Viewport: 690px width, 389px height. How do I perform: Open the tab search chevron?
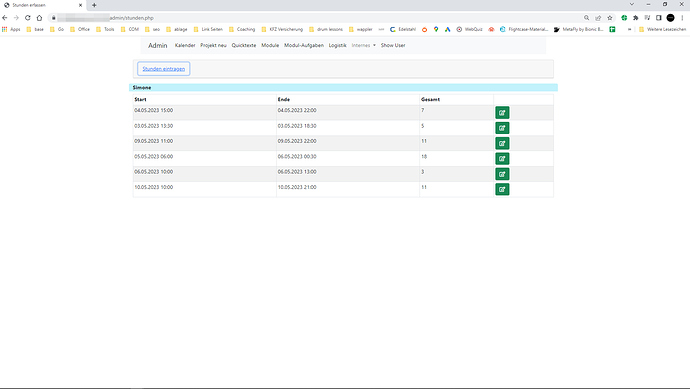point(632,4)
